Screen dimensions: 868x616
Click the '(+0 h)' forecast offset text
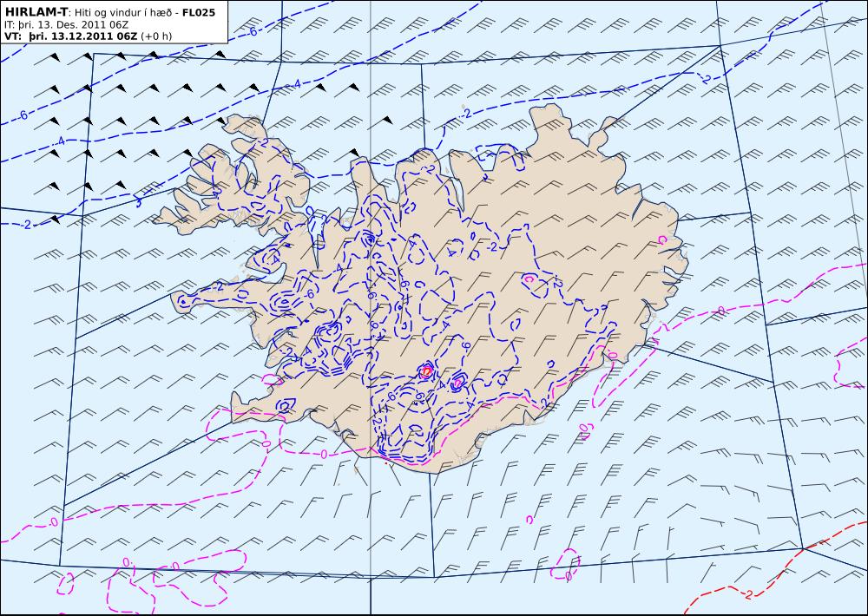point(156,36)
